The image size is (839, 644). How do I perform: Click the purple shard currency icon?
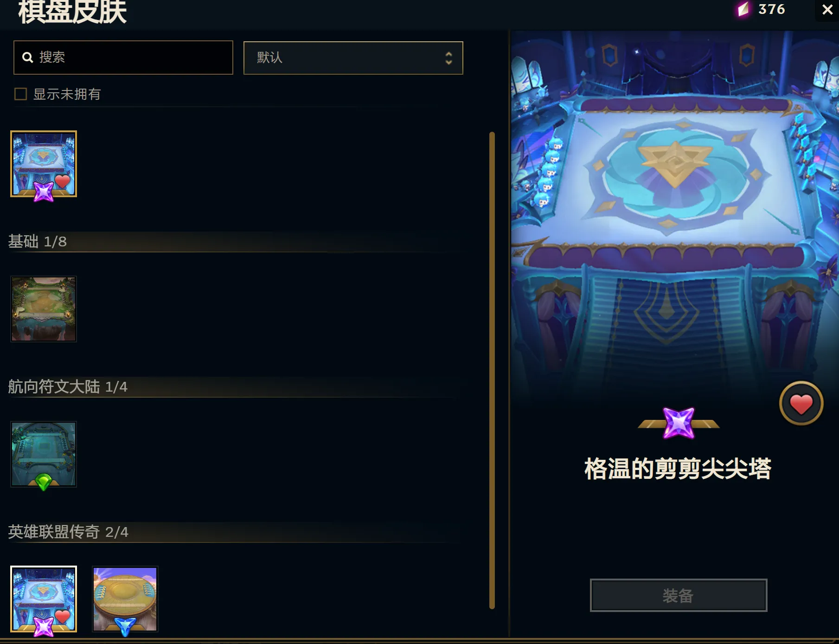[x=743, y=9]
